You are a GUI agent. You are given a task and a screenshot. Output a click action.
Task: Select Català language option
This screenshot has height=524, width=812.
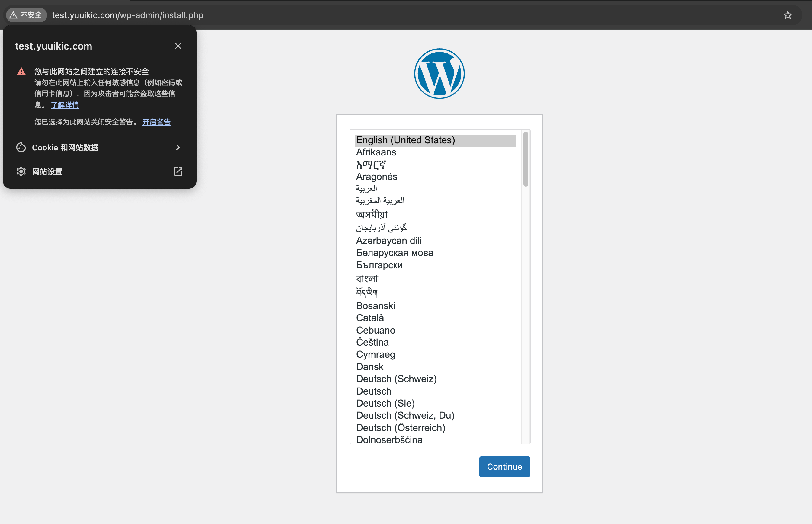point(370,318)
